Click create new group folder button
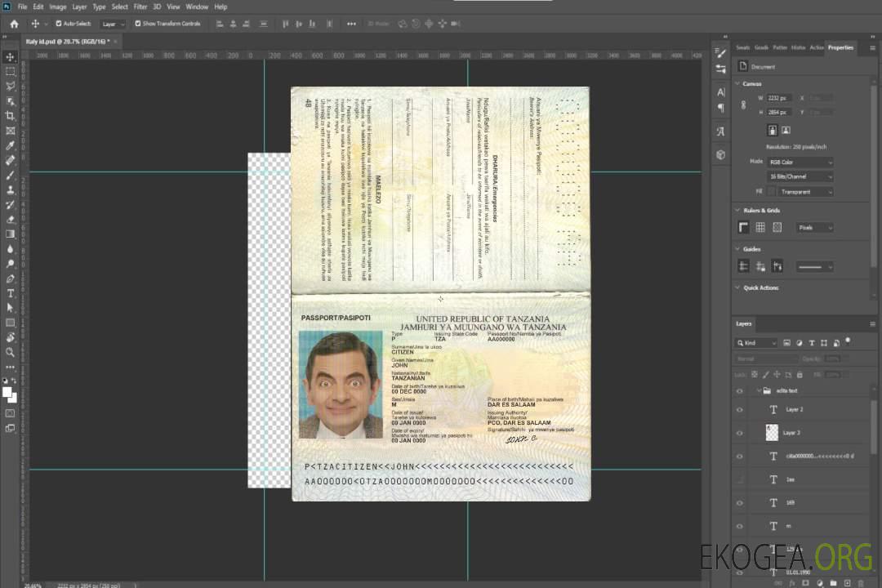882x588 pixels. pyautogui.click(x=833, y=583)
